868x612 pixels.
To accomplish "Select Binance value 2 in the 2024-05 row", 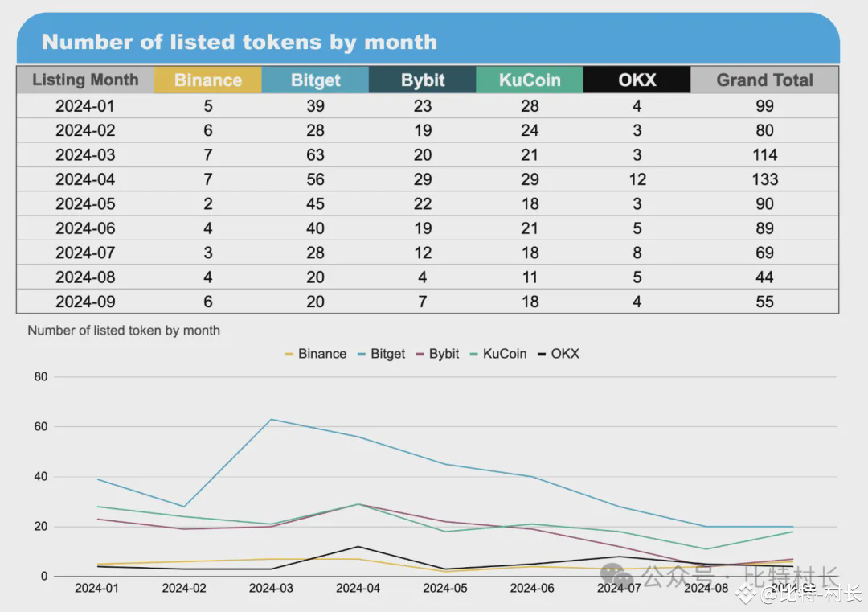I will pyautogui.click(x=208, y=203).
